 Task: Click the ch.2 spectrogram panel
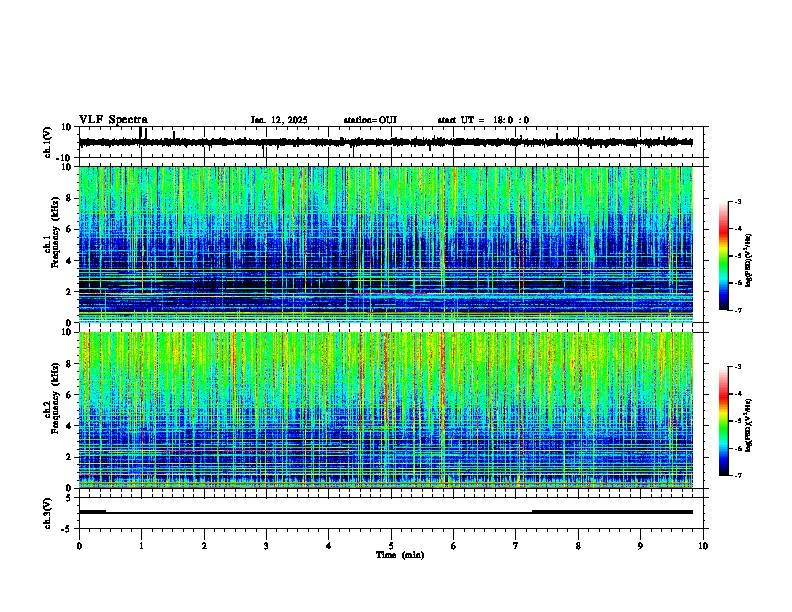click(386, 410)
